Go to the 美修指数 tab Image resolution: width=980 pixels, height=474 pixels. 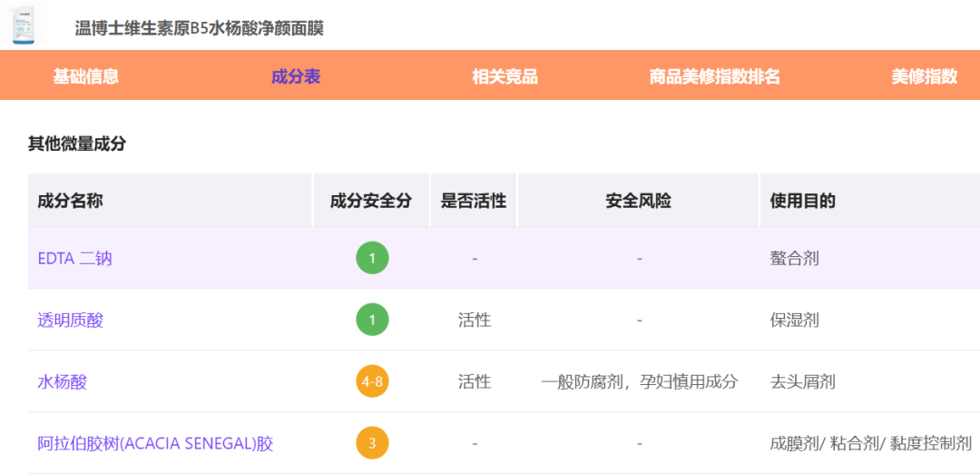[x=924, y=76]
